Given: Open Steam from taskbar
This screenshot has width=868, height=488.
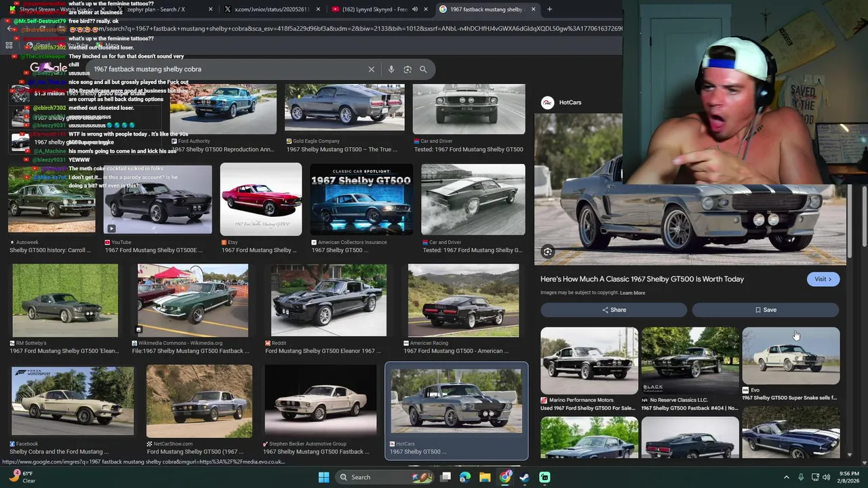Looking at the screenshot, I should [x=525, y=477].
